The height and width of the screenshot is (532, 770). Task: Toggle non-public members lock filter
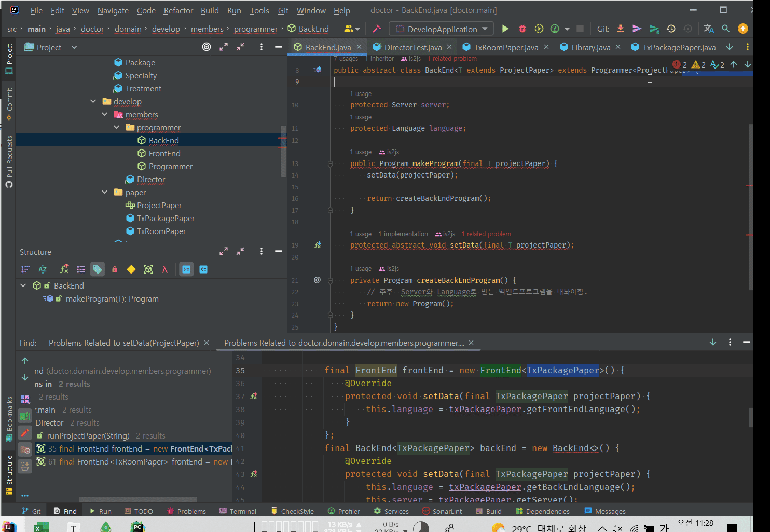[115, 269]
